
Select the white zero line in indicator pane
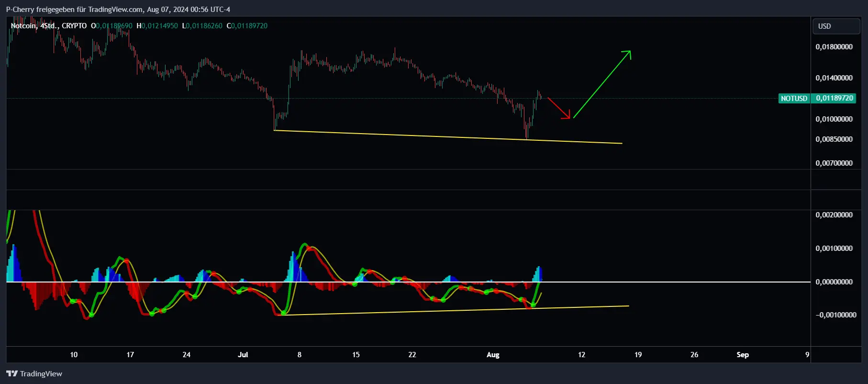[x=408, y=282]
